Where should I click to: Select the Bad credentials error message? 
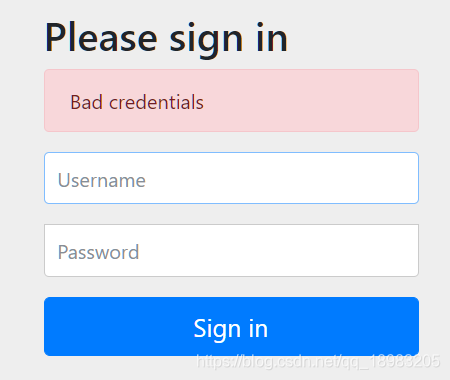point(137,102)
